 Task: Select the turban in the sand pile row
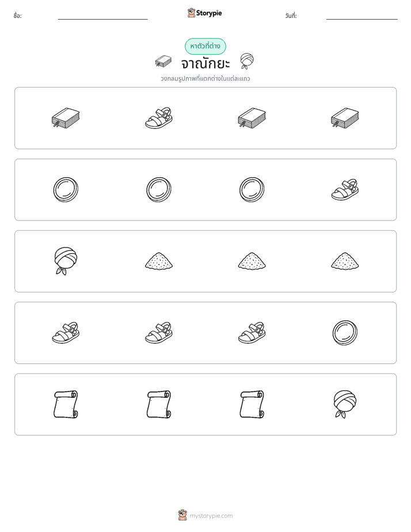[66, 261]
